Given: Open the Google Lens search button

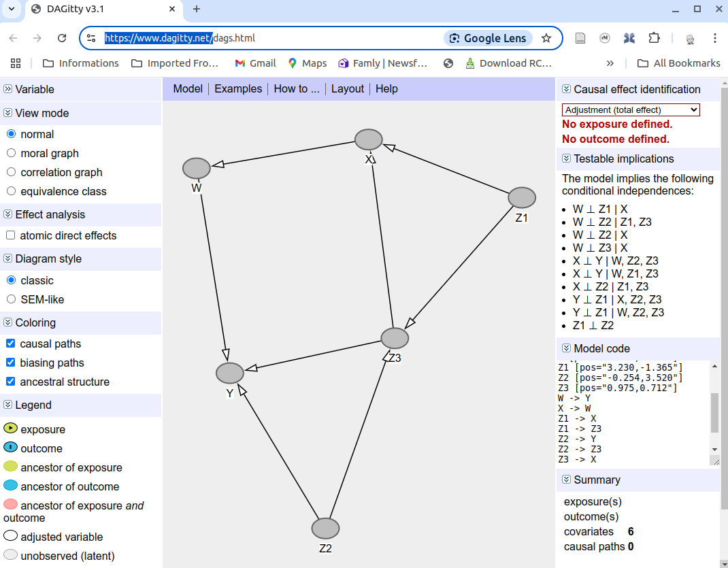Looking at the screenshot, I should tap(487, 38).
